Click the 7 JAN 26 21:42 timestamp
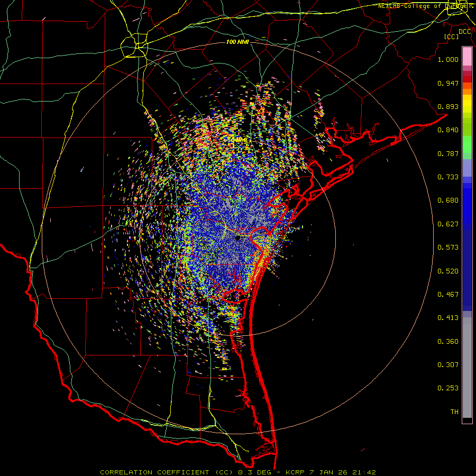 [343, 472]
